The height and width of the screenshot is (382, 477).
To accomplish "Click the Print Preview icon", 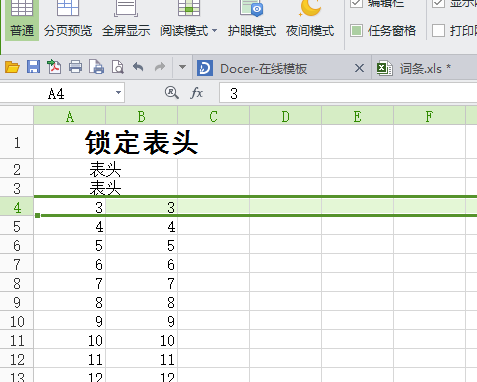I will coord(96,67).
